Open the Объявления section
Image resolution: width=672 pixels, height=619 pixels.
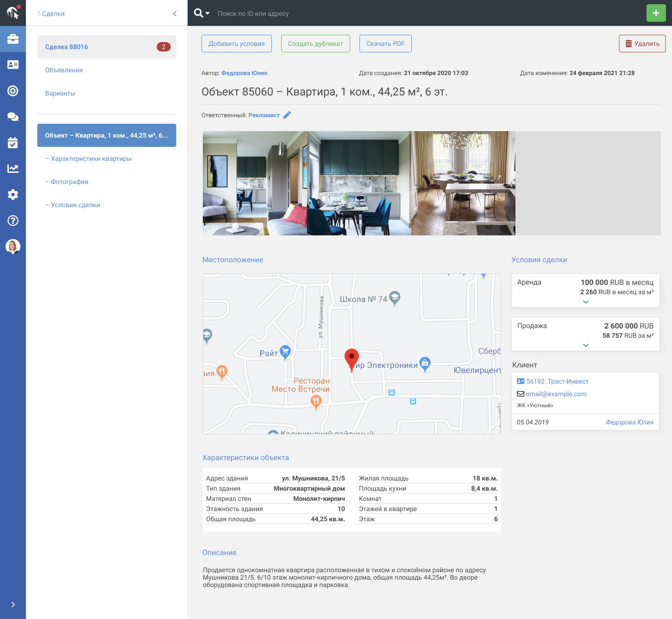(x=64, y=70)
